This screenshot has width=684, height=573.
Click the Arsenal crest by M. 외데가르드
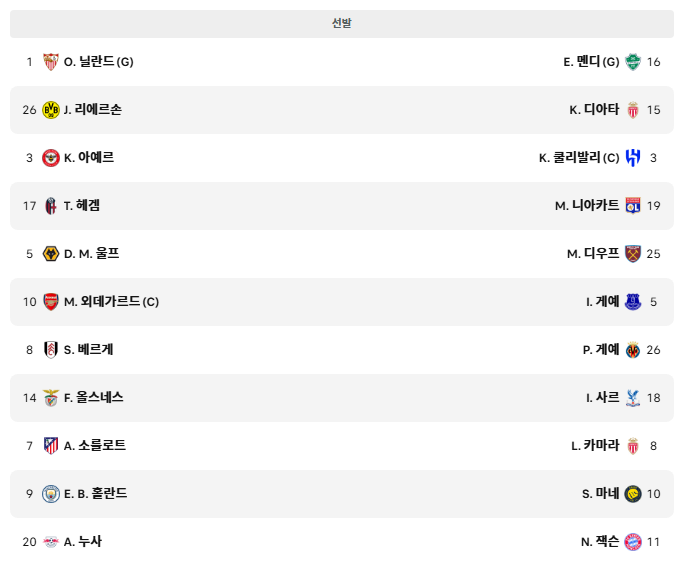(51, 302)
